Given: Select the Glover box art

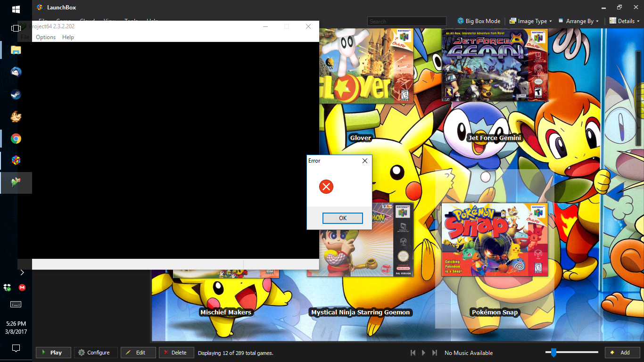Looking at the screenshot, I should coord(367,66).
